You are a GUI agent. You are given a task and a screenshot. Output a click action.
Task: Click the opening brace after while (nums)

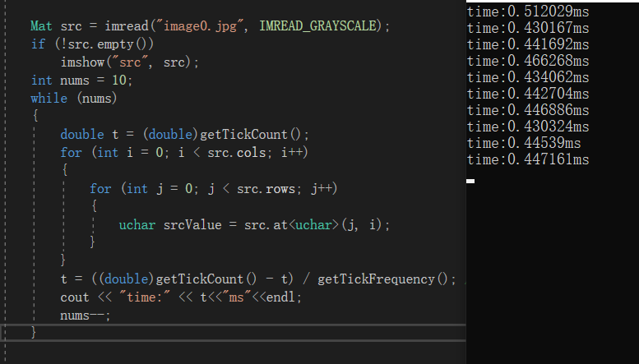(35, 116)
